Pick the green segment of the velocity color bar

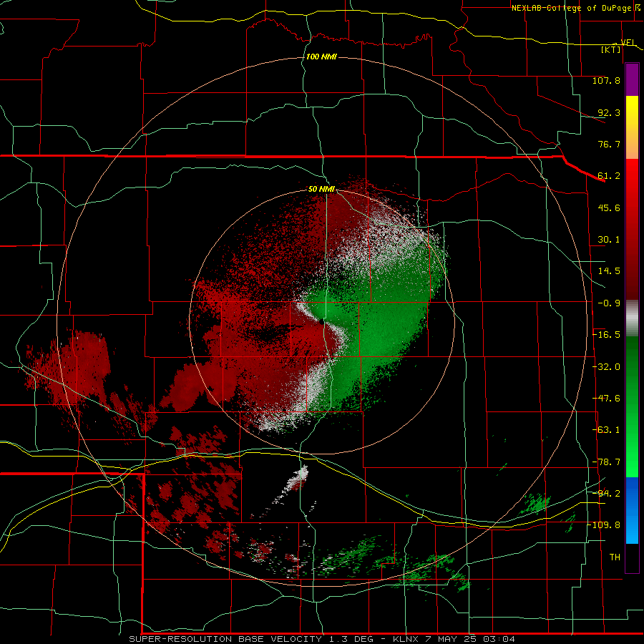tap(632, 406)
